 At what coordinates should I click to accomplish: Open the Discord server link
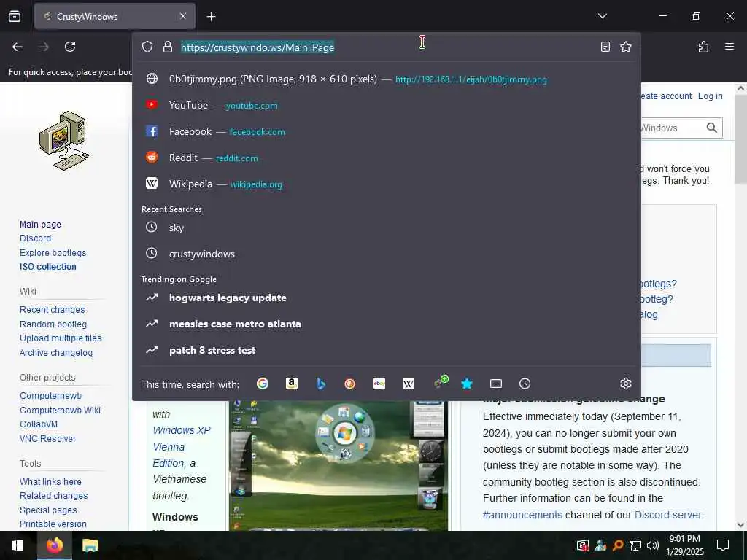(667, 515)
